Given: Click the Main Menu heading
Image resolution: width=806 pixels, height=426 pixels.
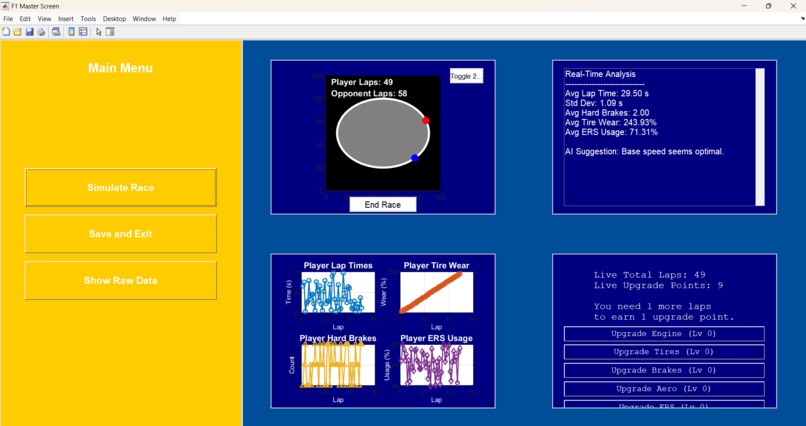Looking at the screenshot, I should point(120,68).
